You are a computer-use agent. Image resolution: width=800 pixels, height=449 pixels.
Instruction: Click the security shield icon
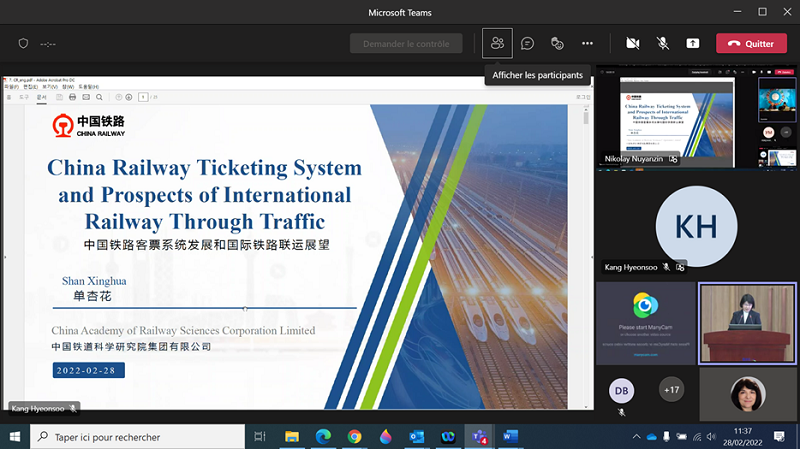coord(24,44)
